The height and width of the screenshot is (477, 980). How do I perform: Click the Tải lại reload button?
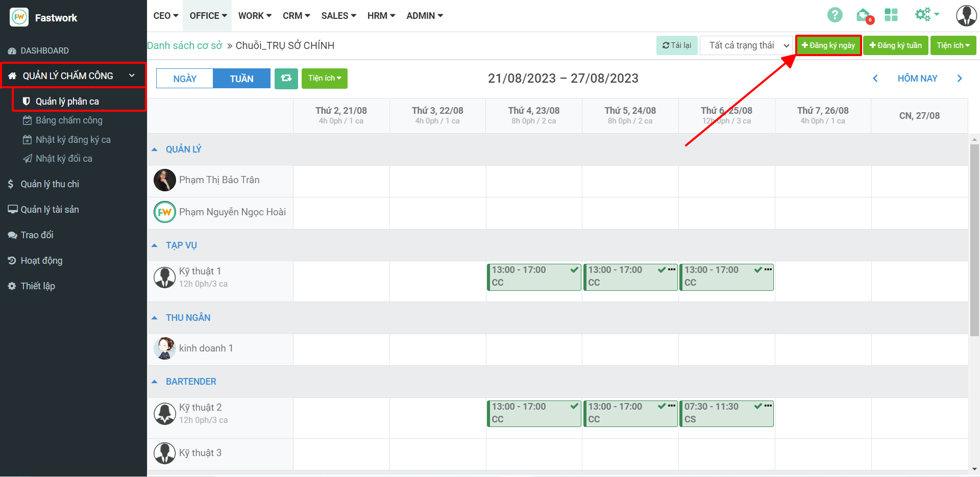tap(676, 45)
